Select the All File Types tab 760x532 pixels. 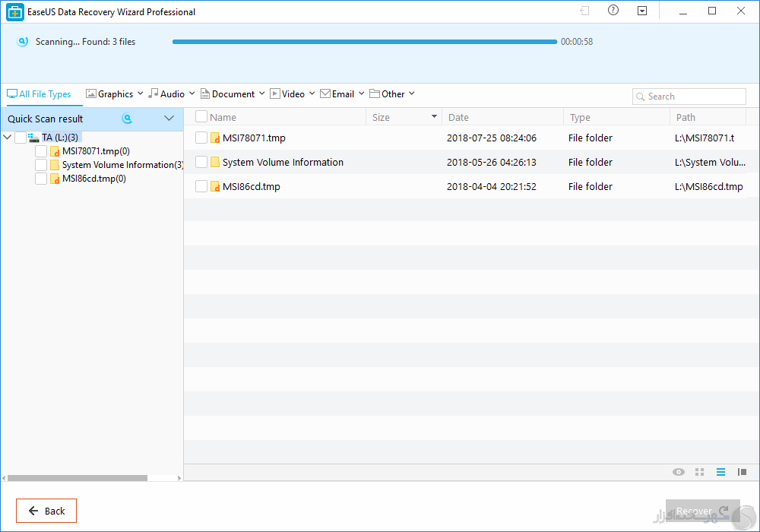[39, 94]
